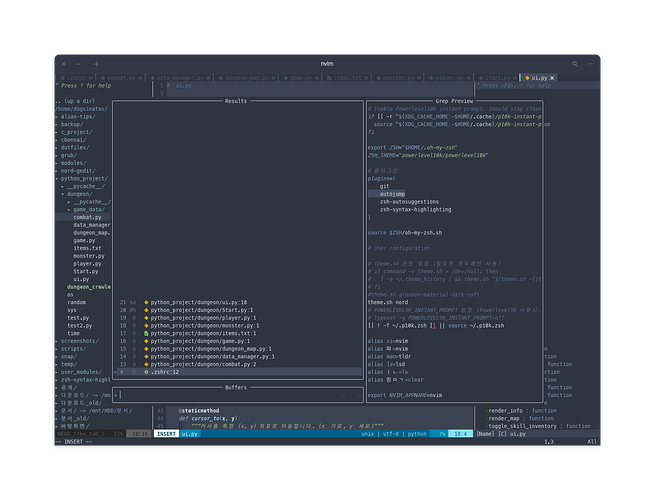Click the text file icon beside items.txt:1 result

pyautogui.click(x=146, y=331)
